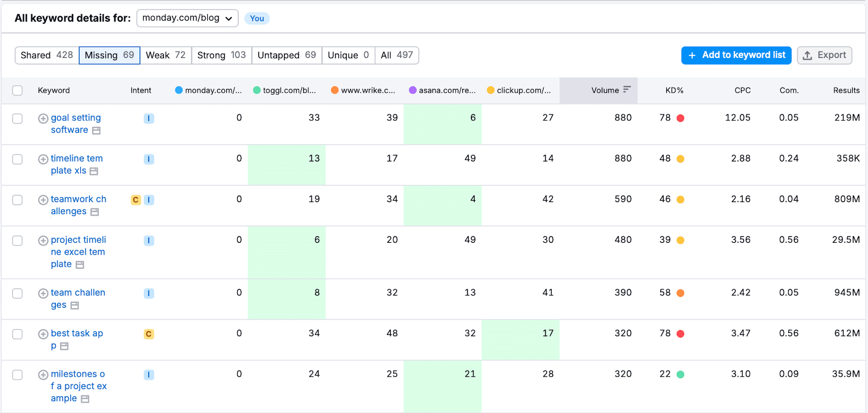Expand the 'team challenges' plus icon

43,293
